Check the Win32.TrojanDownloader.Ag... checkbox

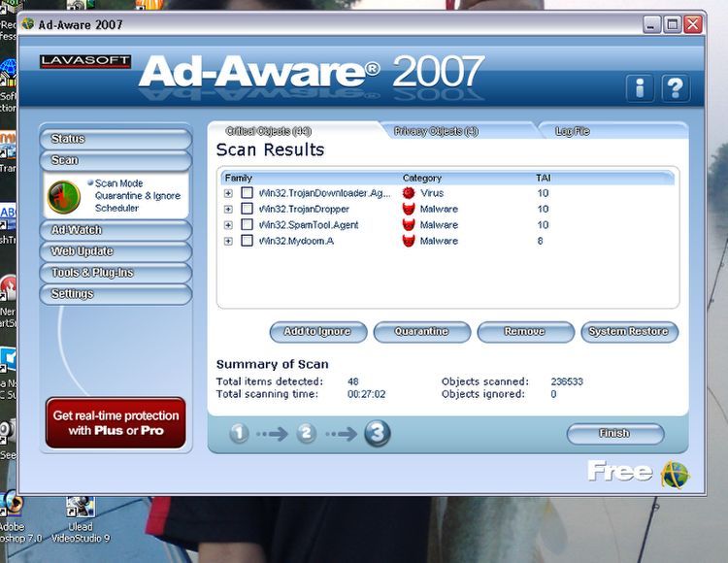point(247,192)
